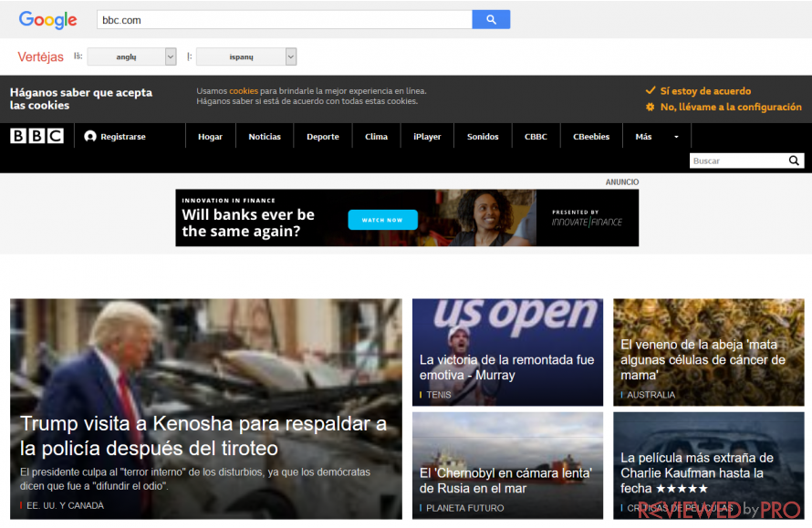Image resolution: width=812 pixels, height=528 pixels.
Task: Open the Trump visita a Kenosha headline
Action: (x=203, y=435)
